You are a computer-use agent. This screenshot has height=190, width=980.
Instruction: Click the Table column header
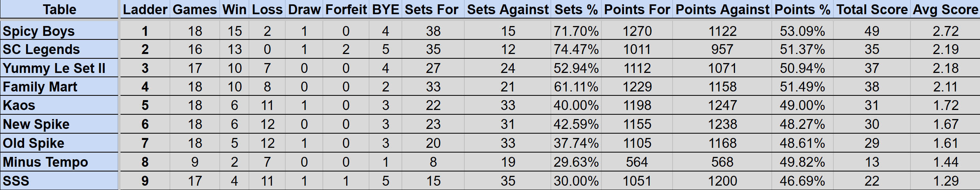59,9
